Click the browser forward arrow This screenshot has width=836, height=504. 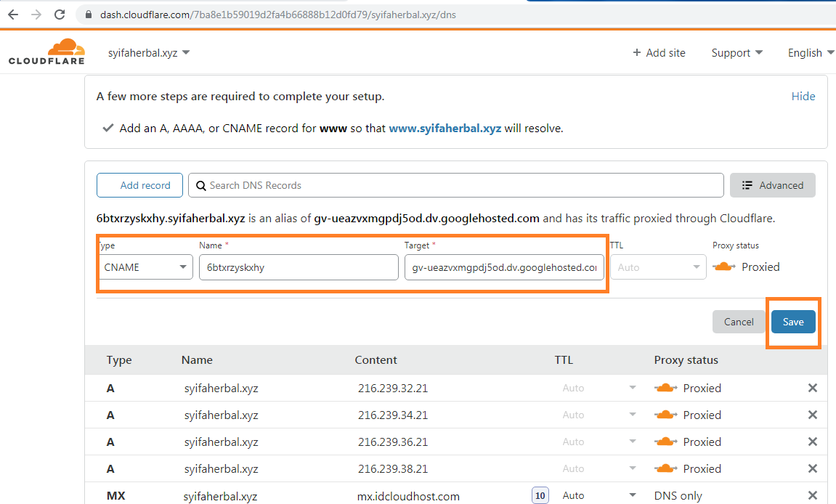[x=36, y=15]
